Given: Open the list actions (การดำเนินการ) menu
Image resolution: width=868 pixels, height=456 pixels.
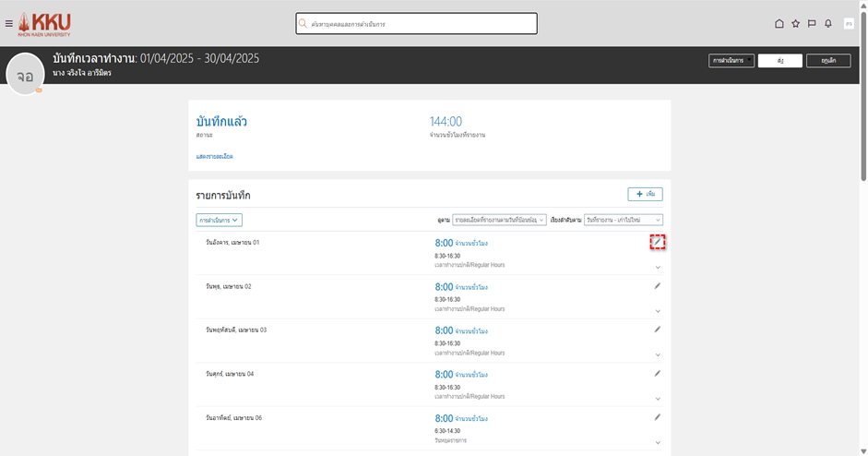Looking at the screenshot, I should tap(219, 220).
